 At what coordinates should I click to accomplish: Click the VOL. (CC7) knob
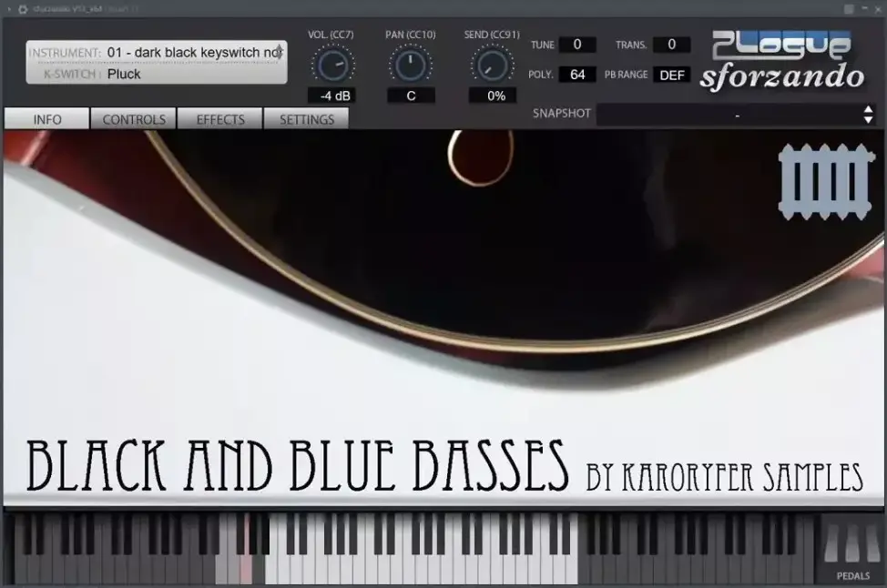332,66
